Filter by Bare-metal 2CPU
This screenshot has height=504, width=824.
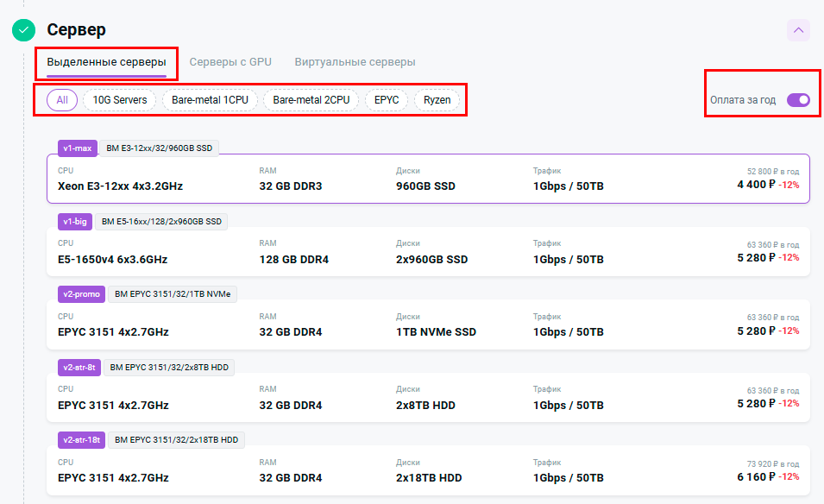[x=311, y=100]
